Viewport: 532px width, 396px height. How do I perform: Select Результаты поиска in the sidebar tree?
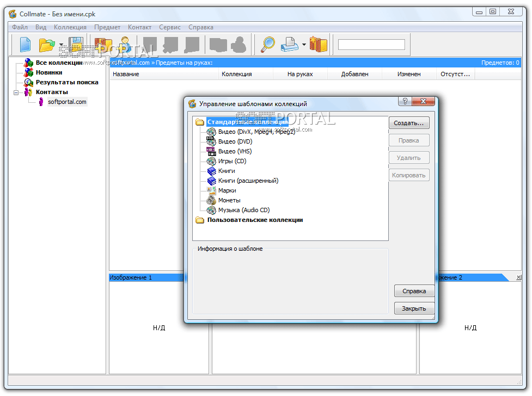click(67, 82)
